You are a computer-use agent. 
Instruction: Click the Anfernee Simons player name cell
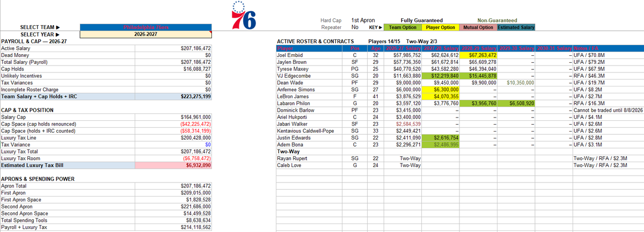tap(309, 89)
